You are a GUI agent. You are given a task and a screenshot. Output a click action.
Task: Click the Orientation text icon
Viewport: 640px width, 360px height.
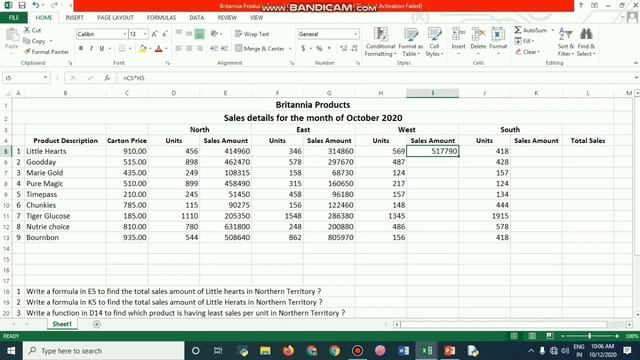[x=214, y=34]
